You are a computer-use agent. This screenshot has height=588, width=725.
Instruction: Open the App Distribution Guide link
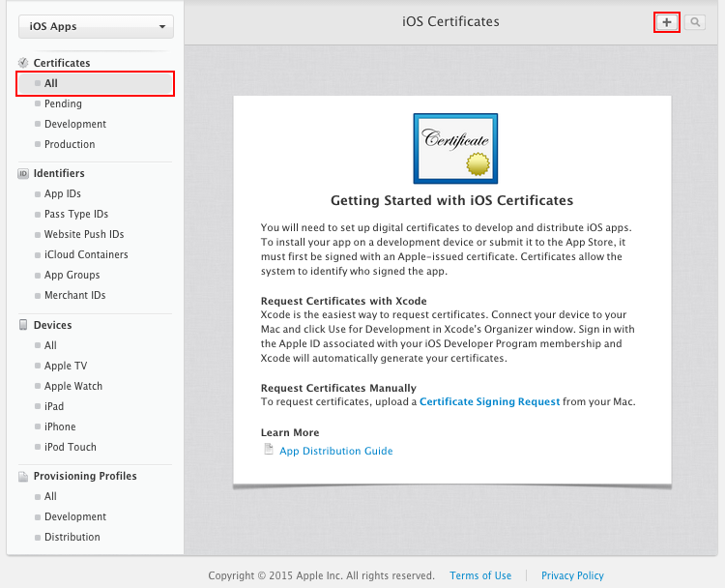[x=336, y=451]
